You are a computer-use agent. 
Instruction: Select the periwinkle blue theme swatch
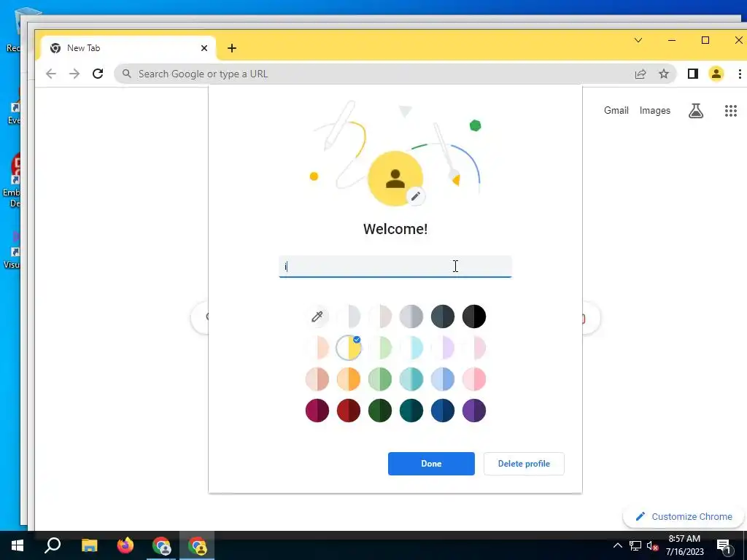(443, 379)
